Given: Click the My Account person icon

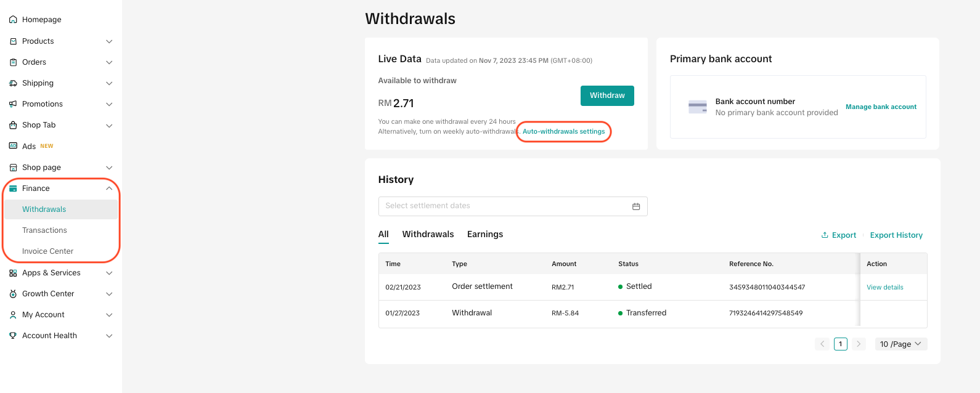Looking at the screenshot, I should [x=13, y=315].
